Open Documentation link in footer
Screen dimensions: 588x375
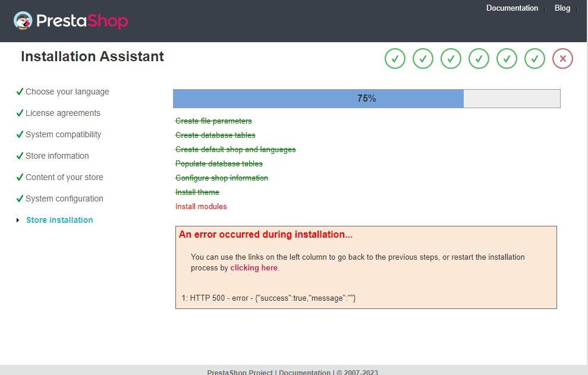point(304,372)
